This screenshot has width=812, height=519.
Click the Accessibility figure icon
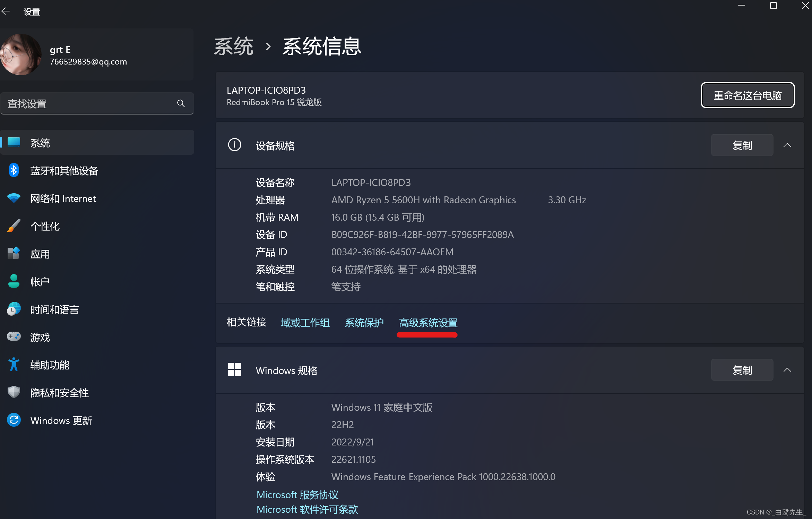coord(14,365)
